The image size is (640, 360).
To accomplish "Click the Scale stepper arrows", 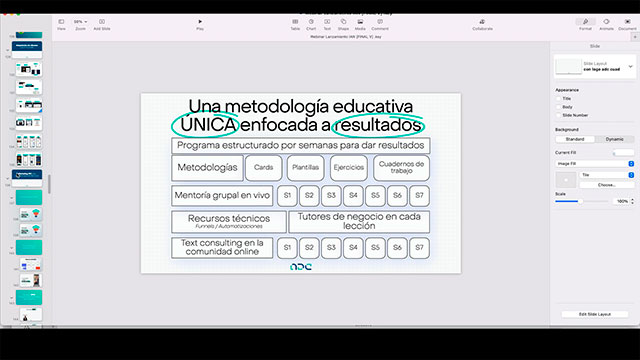I will click(633, 201).
